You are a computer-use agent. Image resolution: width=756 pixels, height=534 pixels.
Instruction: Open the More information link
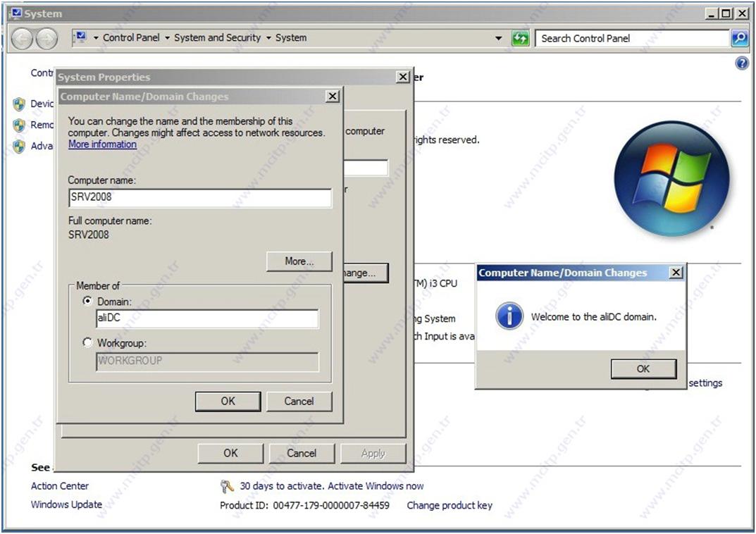(102, 144)
